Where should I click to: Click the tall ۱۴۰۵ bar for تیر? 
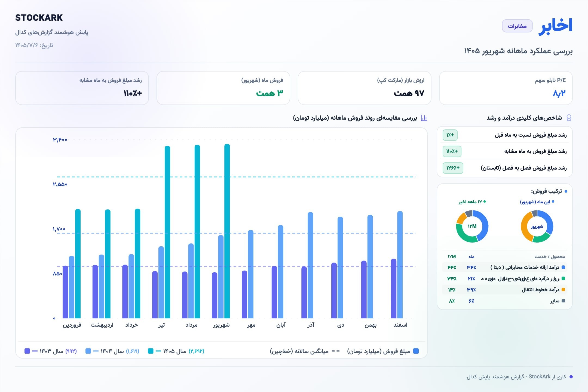click(167, 232)
